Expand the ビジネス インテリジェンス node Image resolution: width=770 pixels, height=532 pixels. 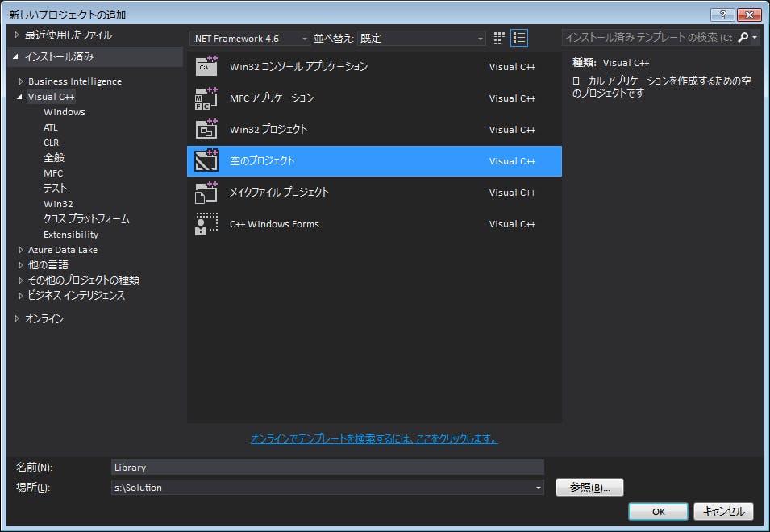point(20,296)
